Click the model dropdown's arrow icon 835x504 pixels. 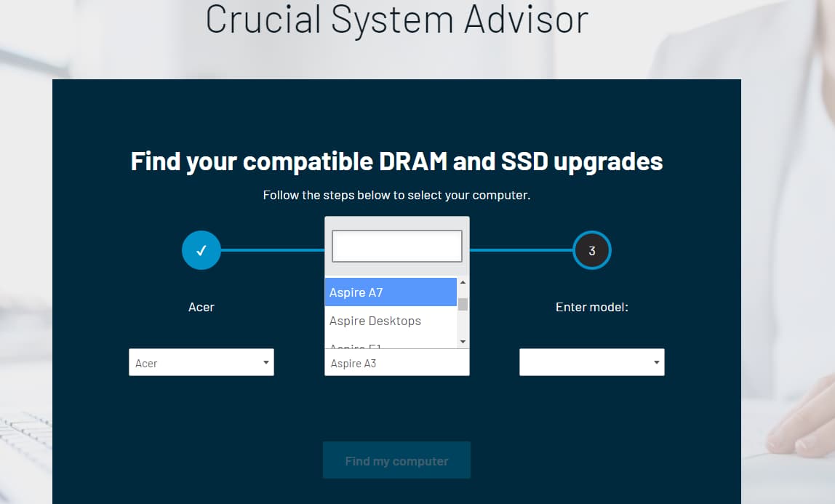[657, 362]
